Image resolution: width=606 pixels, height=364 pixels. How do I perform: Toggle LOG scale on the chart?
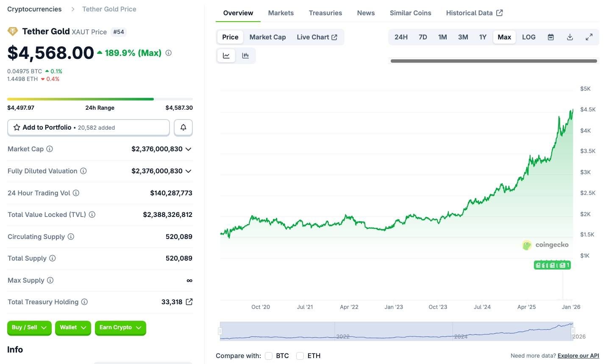[x=528, y=37]
